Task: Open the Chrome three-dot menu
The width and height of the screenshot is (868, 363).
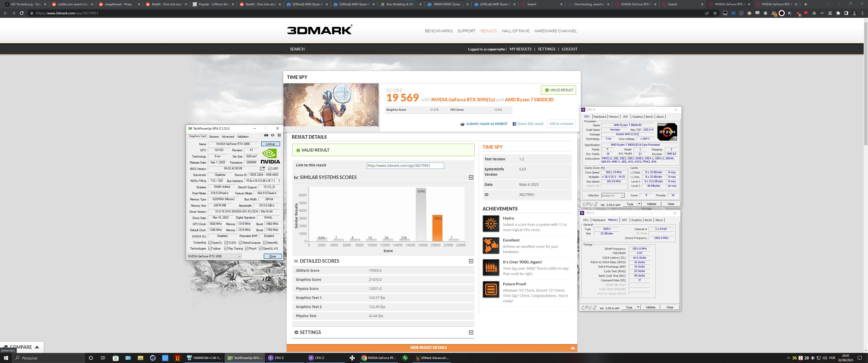Action: coord(863,13)
